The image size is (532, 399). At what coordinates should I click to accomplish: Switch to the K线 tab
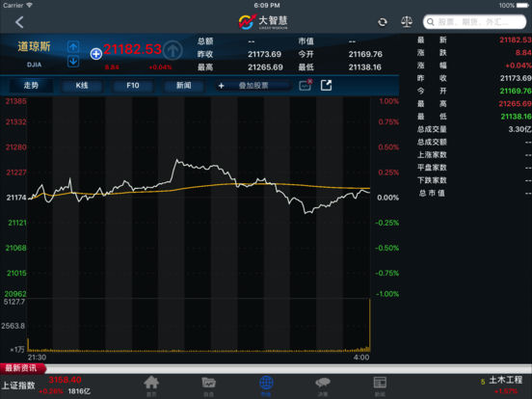[82, 85]
